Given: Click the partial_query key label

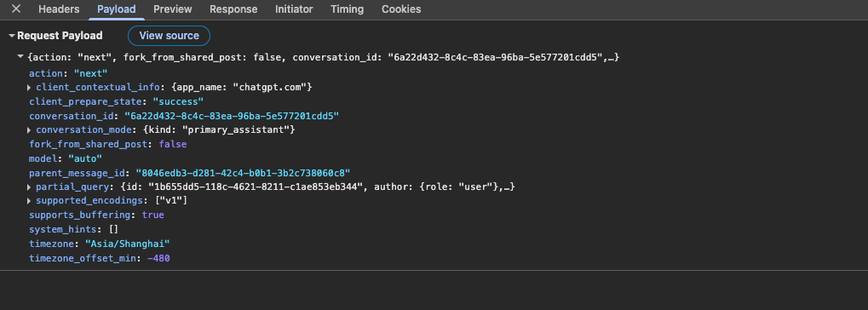Looking at the screenshot, I should pos(72,187).
